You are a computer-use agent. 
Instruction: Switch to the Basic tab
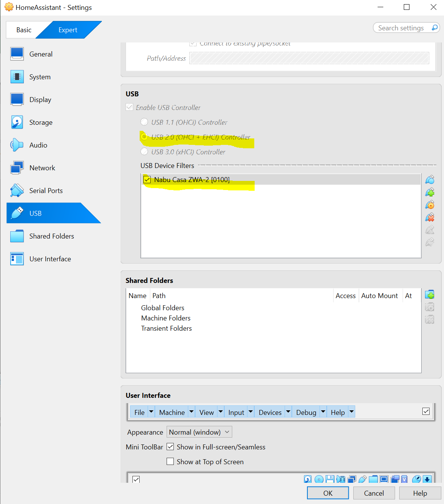[24, 30]
